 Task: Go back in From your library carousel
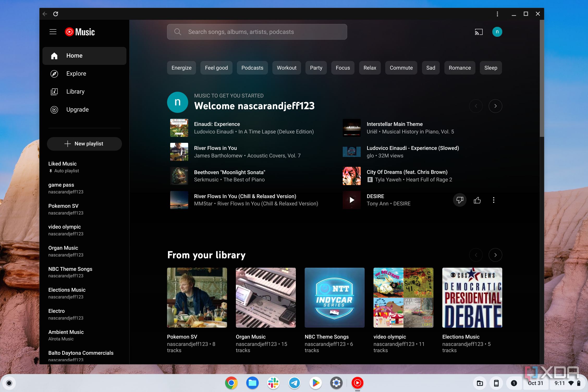476,255
